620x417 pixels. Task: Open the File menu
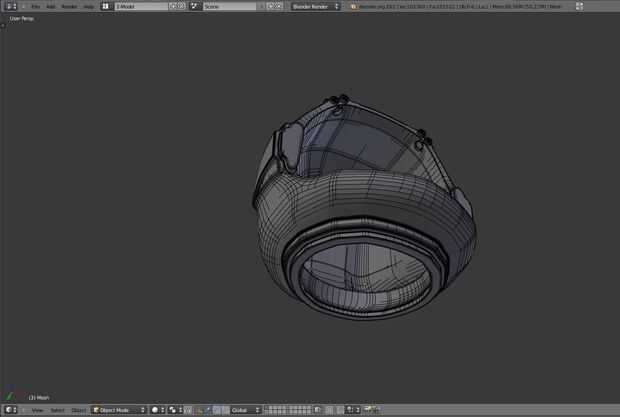point(35,6)
